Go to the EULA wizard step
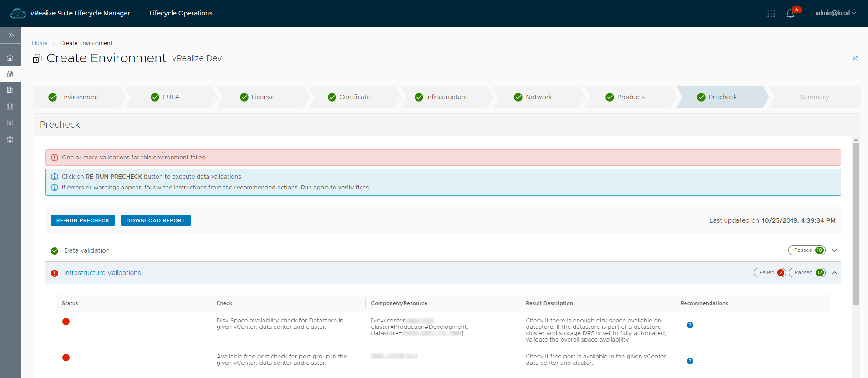This screenshot has height=378, width=868. pyautogui.click(x=171, y=97)
